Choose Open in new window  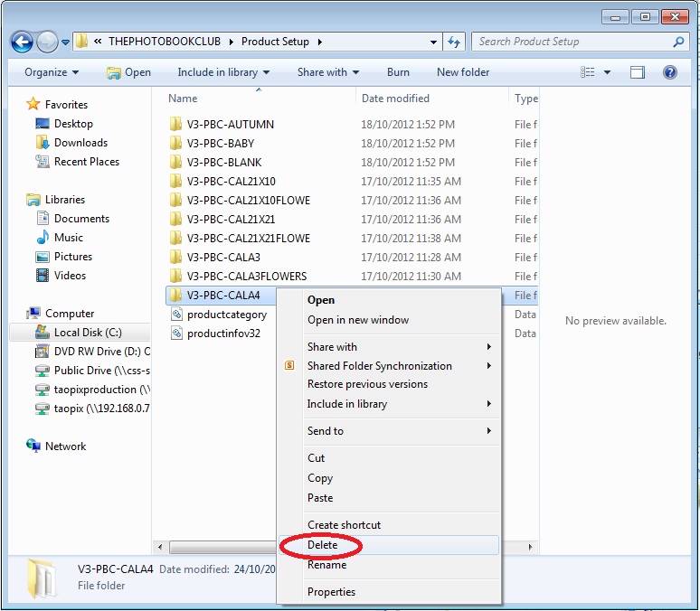pos(389,320)
